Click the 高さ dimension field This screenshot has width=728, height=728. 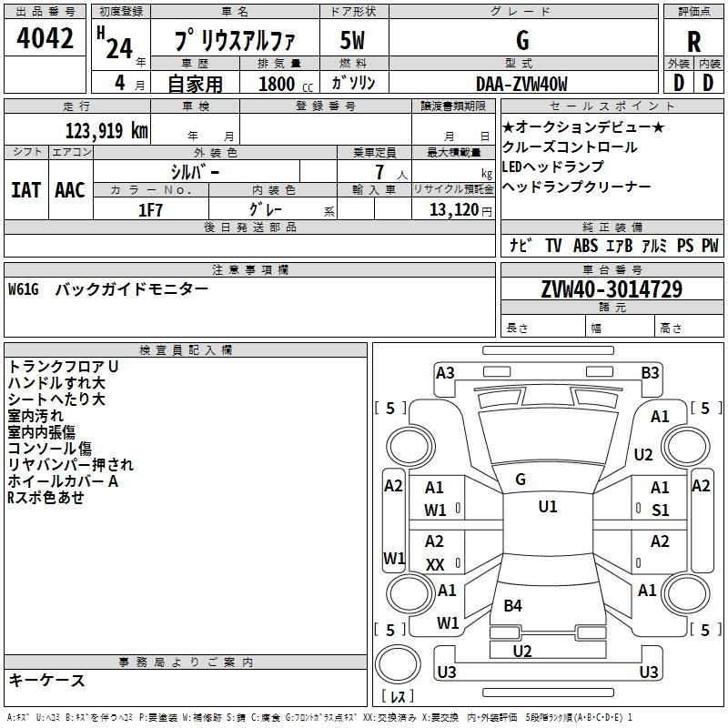pos(689,328)
